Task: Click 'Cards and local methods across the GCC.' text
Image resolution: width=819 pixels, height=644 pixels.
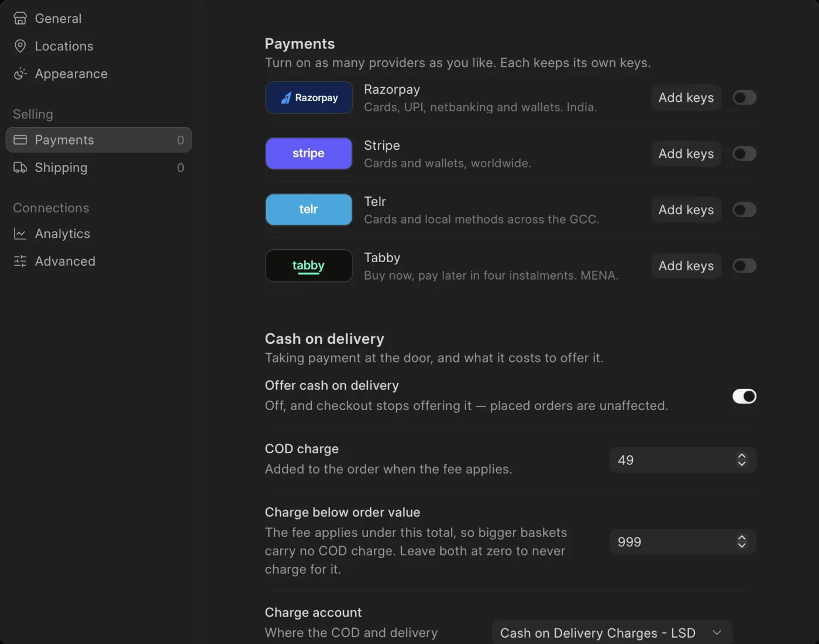Action: pyautogui.click(x=481, y=220)
